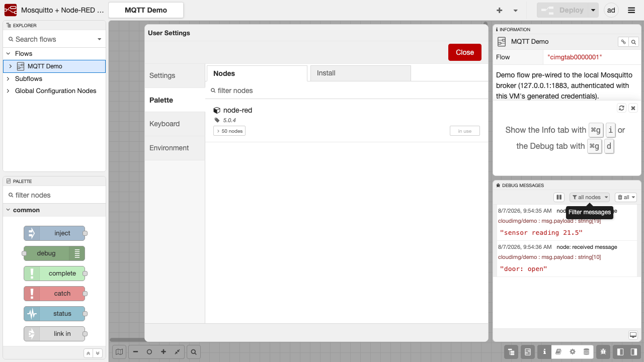Open the Settings section in User Settings
This screenshot has width=644, height=362.
175,75
